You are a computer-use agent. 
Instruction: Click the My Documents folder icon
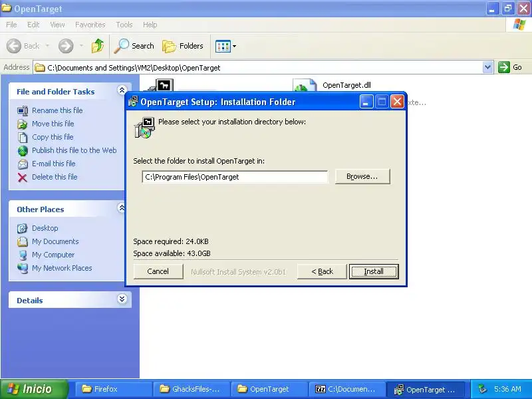click(x=23, y=241)
